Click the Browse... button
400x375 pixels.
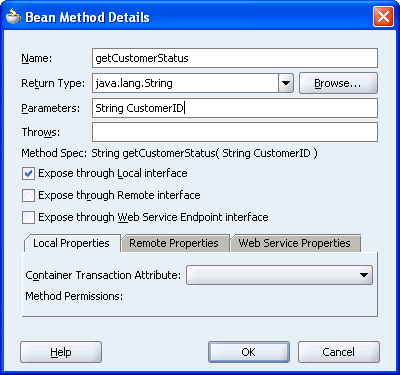(338, 83)
